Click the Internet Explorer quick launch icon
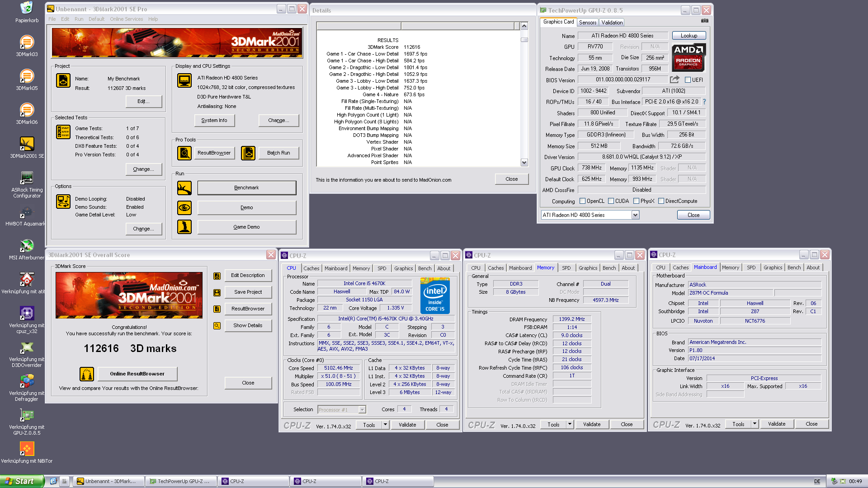The image size is (868, 488). coord(53,481)
